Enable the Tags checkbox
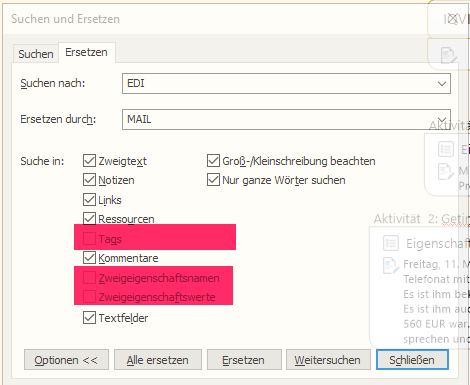 (89, 239)
